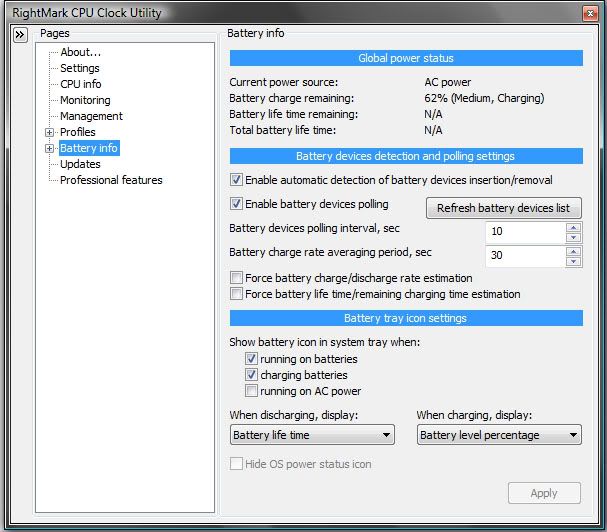
Task: Click the Global power status header
Action: click(406, 58)
